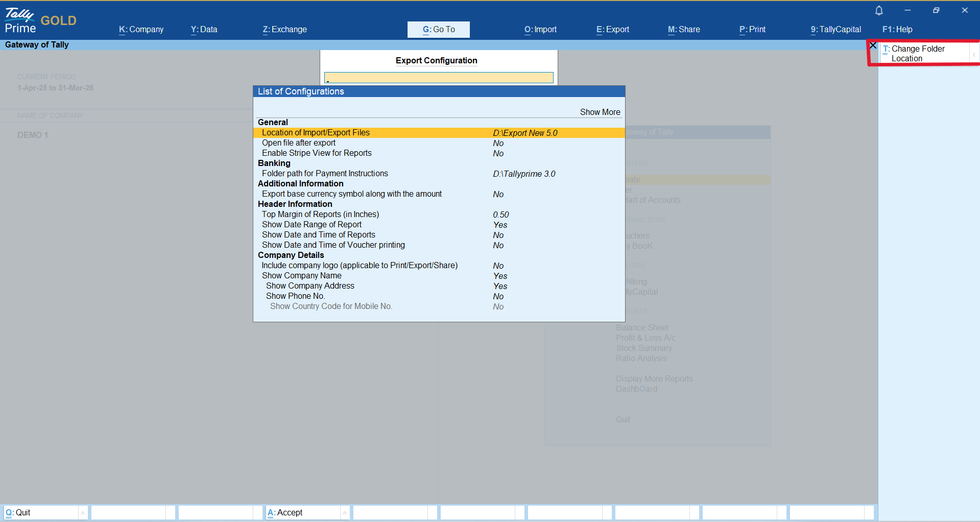980x522 pixels.
Task: Select Location of Import/Export Files row
Action: pyautogui.click(x=316, y=133)
